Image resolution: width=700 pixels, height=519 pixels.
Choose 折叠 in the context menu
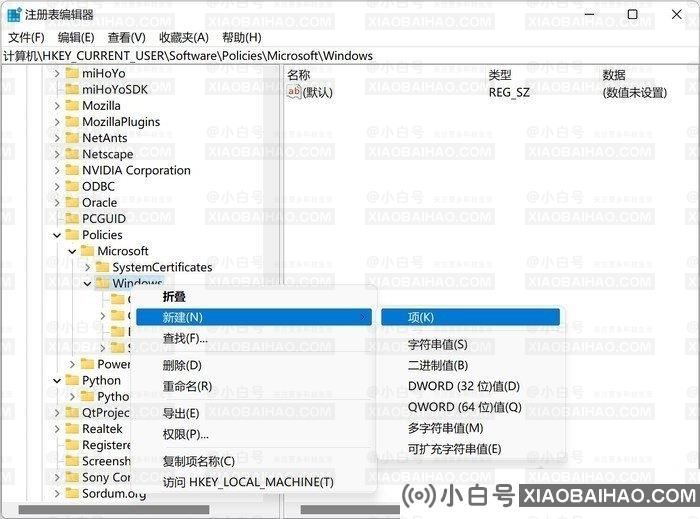[x=254, y=296]
